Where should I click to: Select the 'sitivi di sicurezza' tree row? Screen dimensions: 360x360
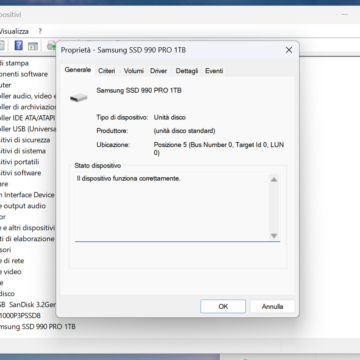click(25, 140)
